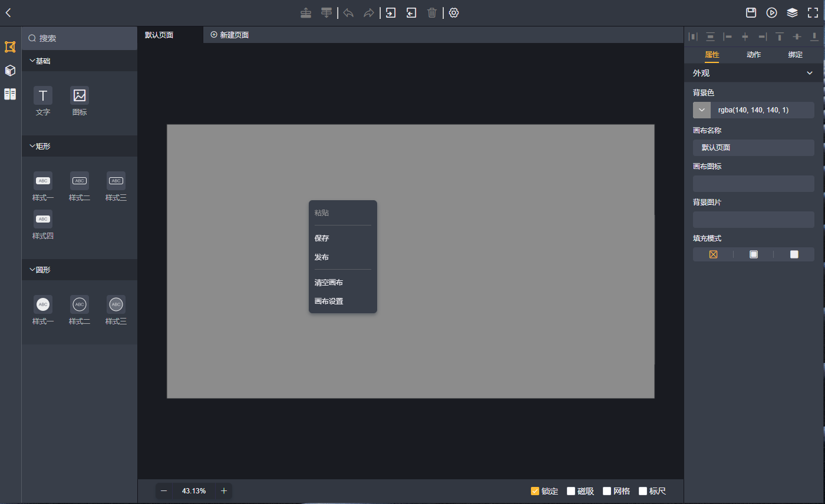Uncheck the 锁定 checkbox
The image size is (825, 504).
coord(535,491)
